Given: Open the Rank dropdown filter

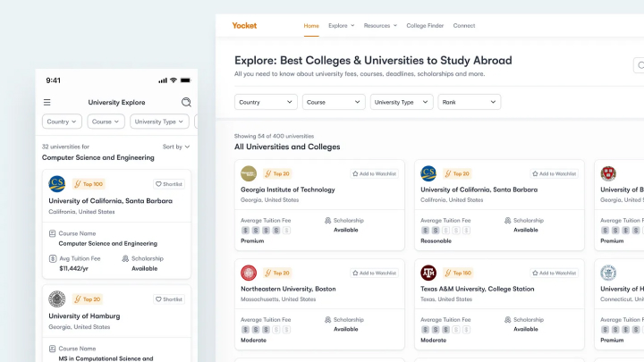Looking at the screenshot, I should point(470,102).
